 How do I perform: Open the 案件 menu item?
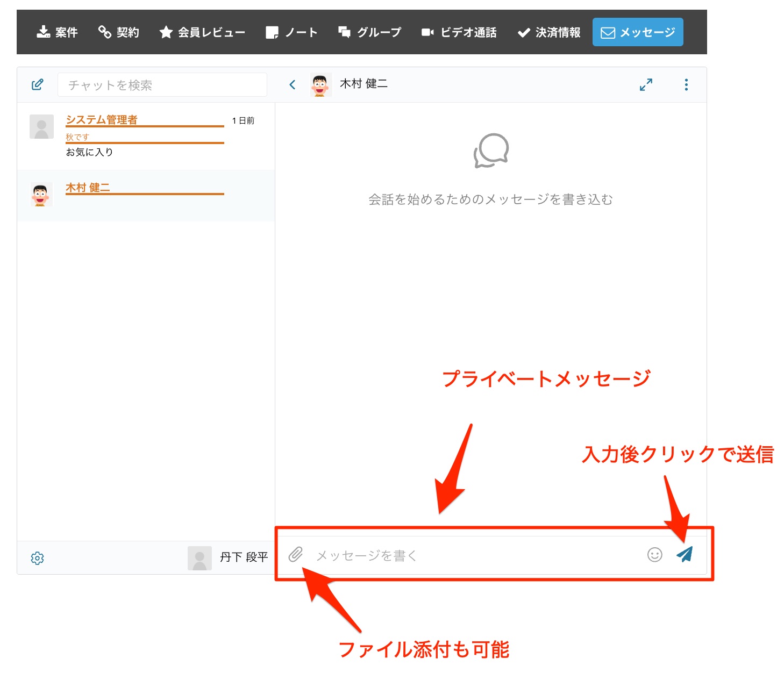click(x=58, y=32)
